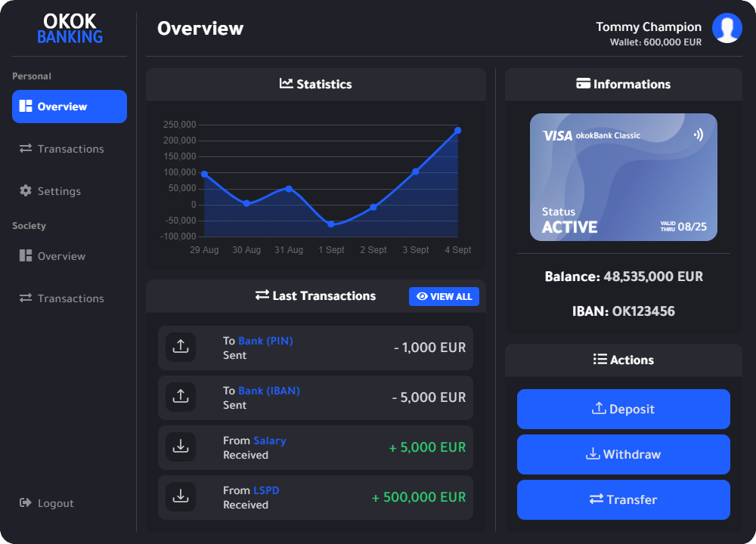Click the eye icon inside VIEW ALL button

pos(422,296)
